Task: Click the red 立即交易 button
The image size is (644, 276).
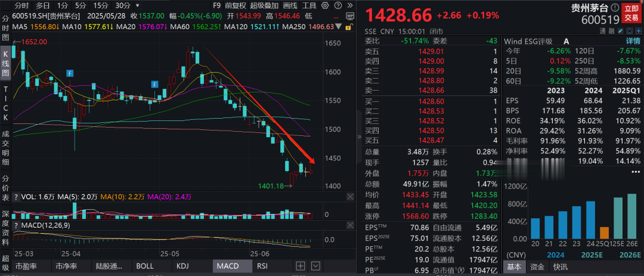Action: (631, 13)
